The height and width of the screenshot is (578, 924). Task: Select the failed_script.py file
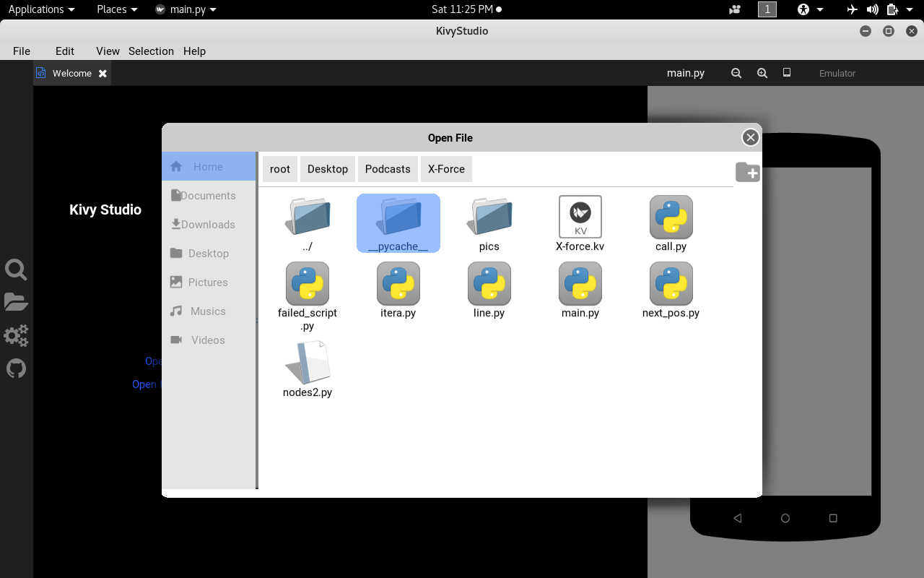(308, 296)
